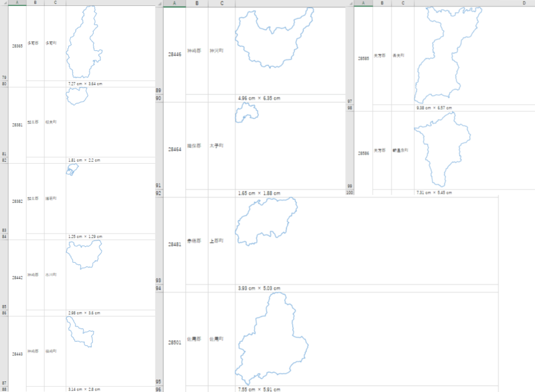The image size is (535, 392).
Task: Select the small outline shape beside code 28464
Action: tap(247, 112)
